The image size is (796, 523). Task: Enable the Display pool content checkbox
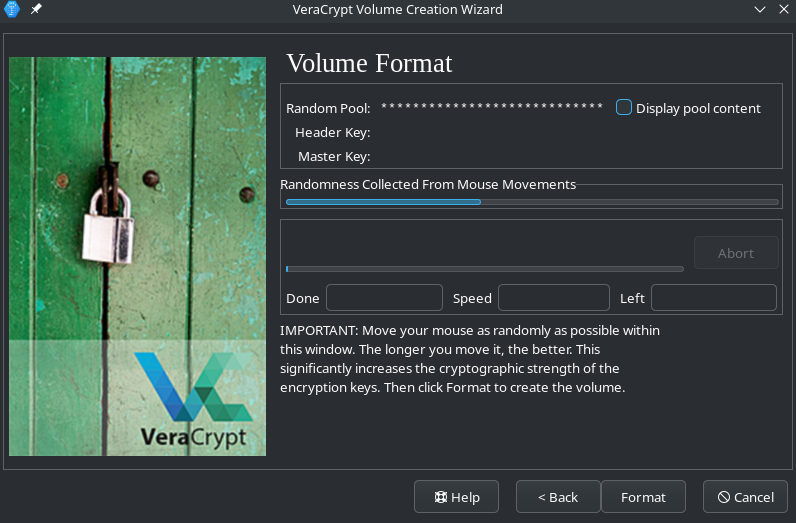pyautogui.click(x=624, y=108)
